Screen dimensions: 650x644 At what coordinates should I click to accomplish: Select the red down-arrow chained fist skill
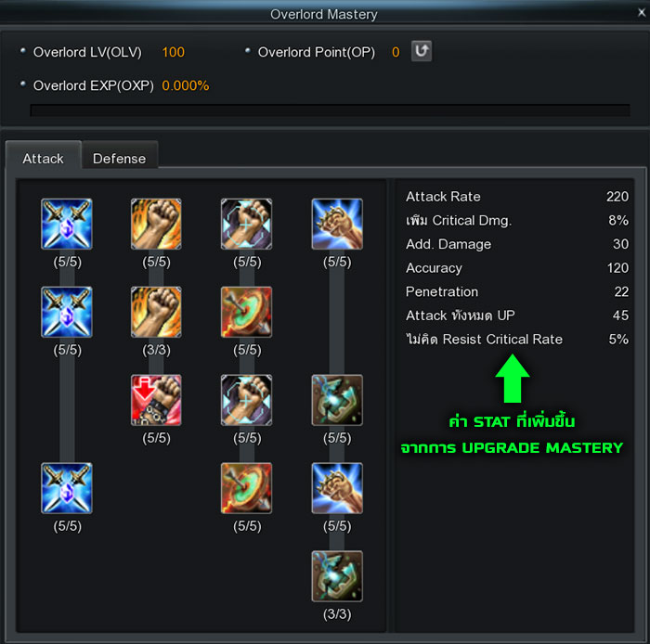tap(156, 400)
